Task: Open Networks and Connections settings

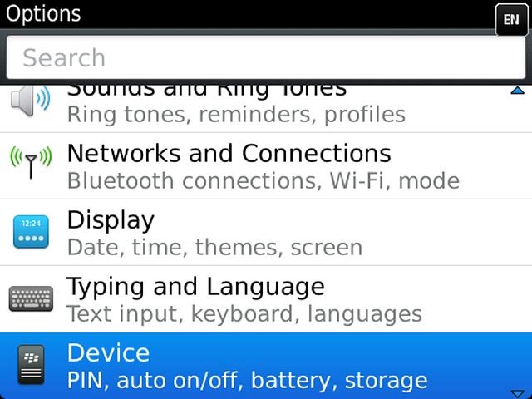Action: pyautogui.click(x=266, y=166)
